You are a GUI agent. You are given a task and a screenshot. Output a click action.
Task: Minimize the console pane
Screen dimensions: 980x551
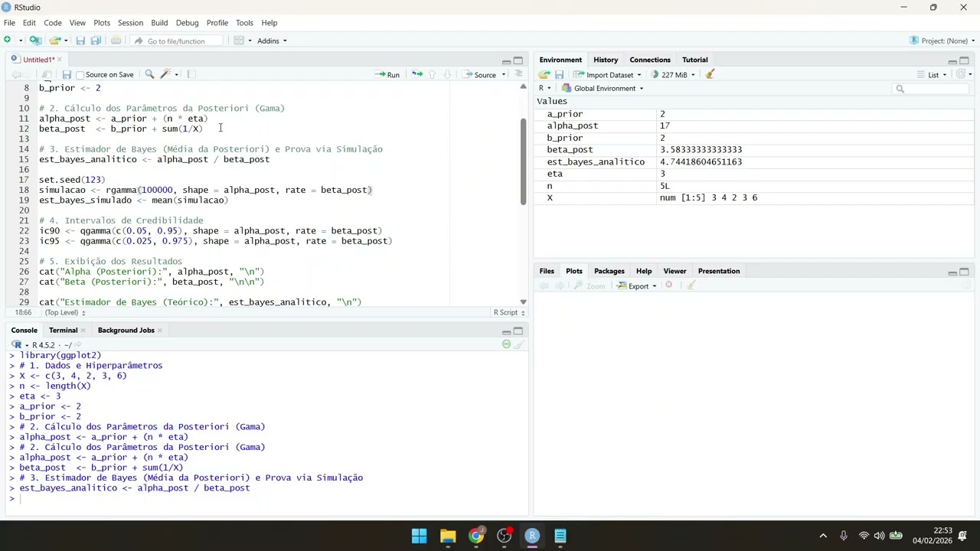pyautogui.click(x=506, y=331)
